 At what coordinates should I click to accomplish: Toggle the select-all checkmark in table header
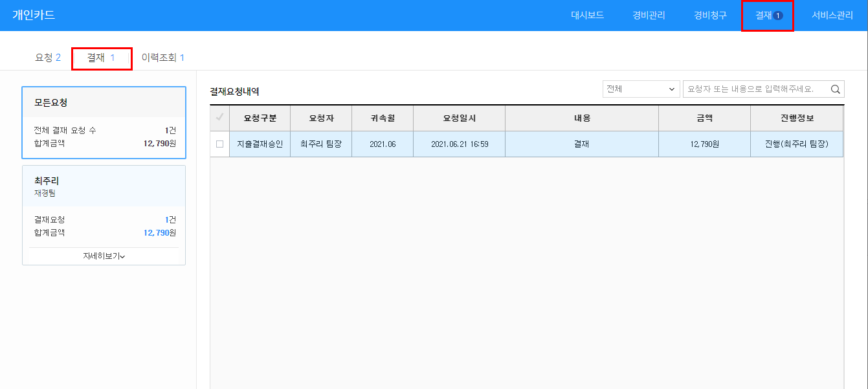pos(219,118)
